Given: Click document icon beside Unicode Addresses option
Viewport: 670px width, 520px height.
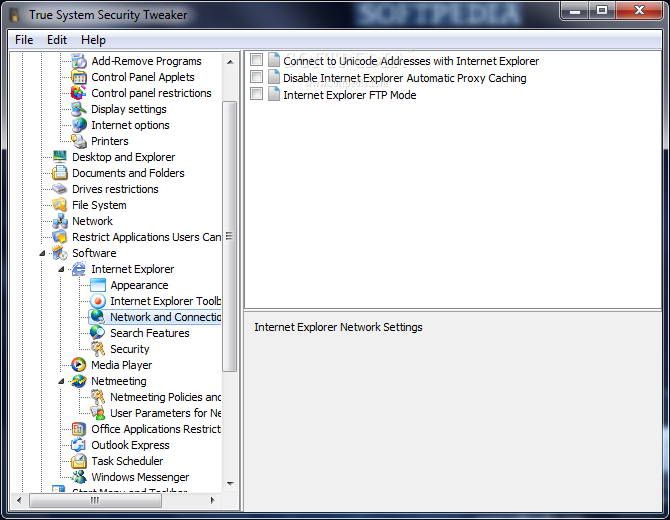Looking at the screenshot, I should pyautogui.click(x=273, y=60).
